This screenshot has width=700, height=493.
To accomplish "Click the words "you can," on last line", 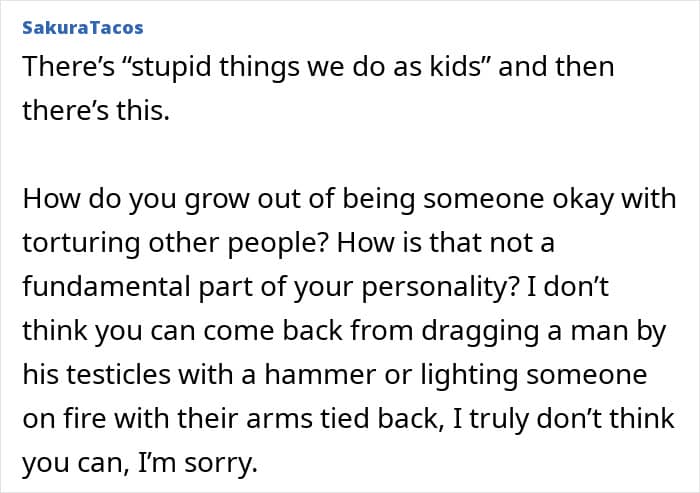I will (76, 464).
